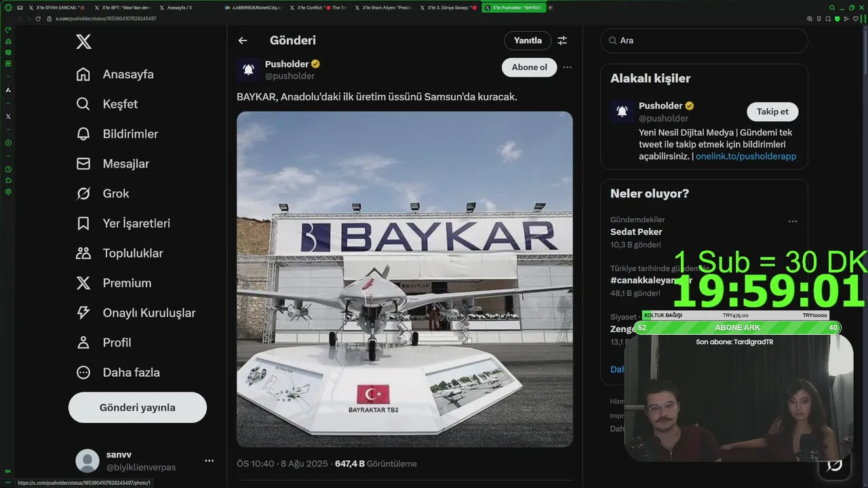This screenshot has height=488, width=868.
Task: Open the BAYKAR Bayraktar TB2 post image
Action: (x=405, y=279)
